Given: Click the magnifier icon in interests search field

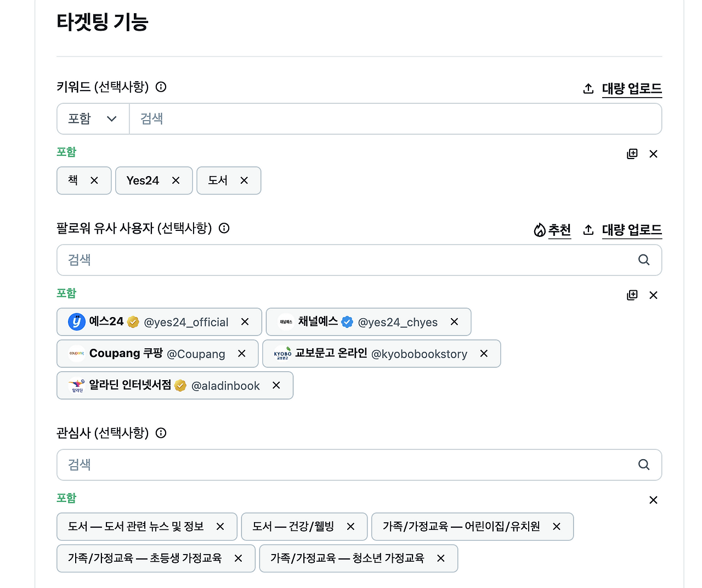Looking at the screenshot, I should tap(643, 465).
